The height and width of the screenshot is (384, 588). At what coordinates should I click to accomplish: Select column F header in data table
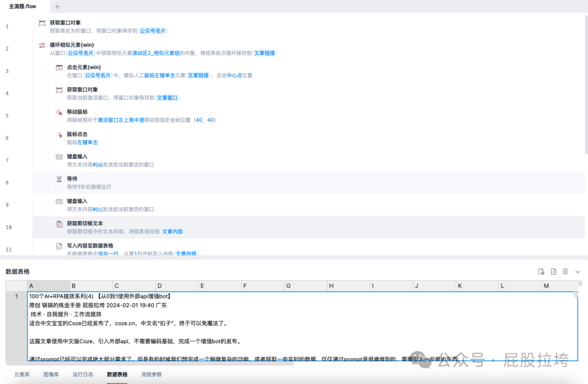pyautogui.click(x=263, y=286)
